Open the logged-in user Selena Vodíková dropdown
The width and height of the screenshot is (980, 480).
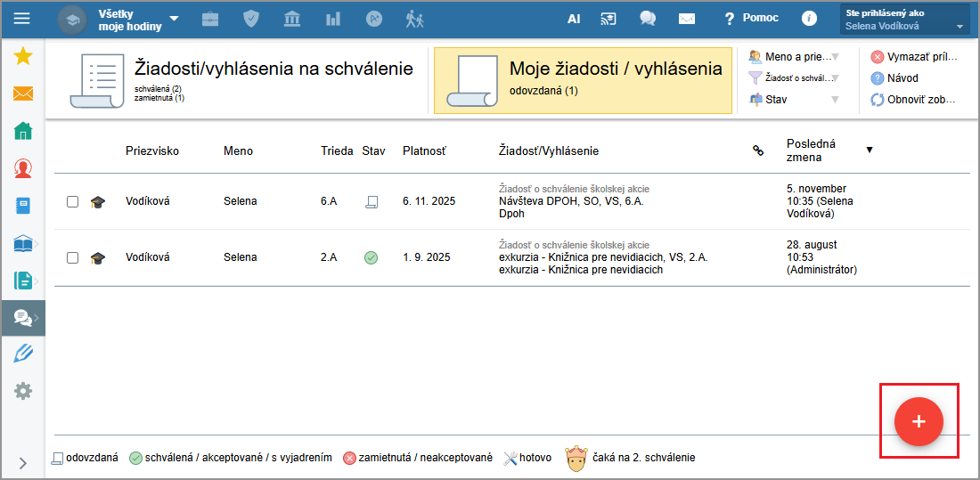point(904,20)
